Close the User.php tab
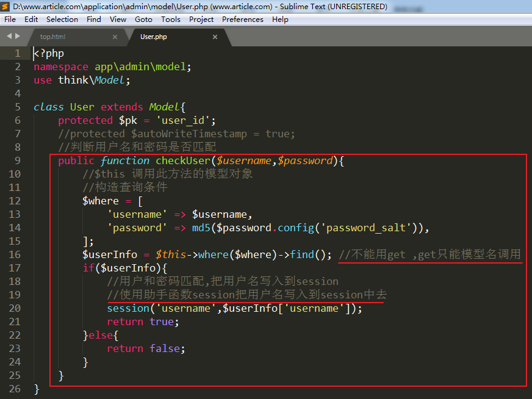This screenshot has width=532, height=399. tap(215, 37)
